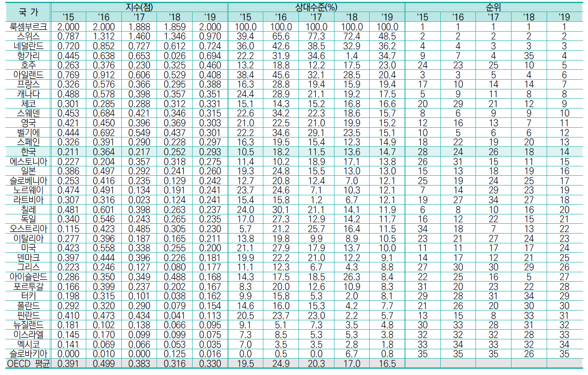Click 스위스's '17 index value 1.460
Image resolution: width=588 pixels, height=375 pixels.
pyautogui.click(x=139, y=36)
